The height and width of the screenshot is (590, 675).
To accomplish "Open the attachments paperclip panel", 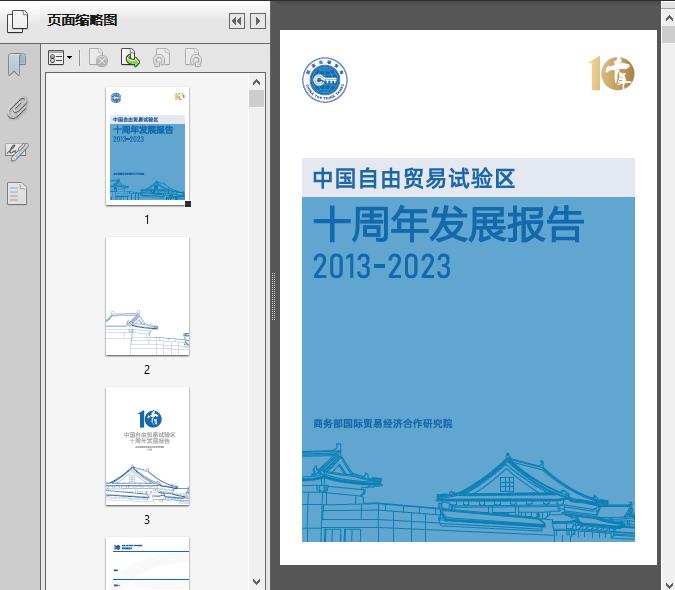I will tap(17, 108).
